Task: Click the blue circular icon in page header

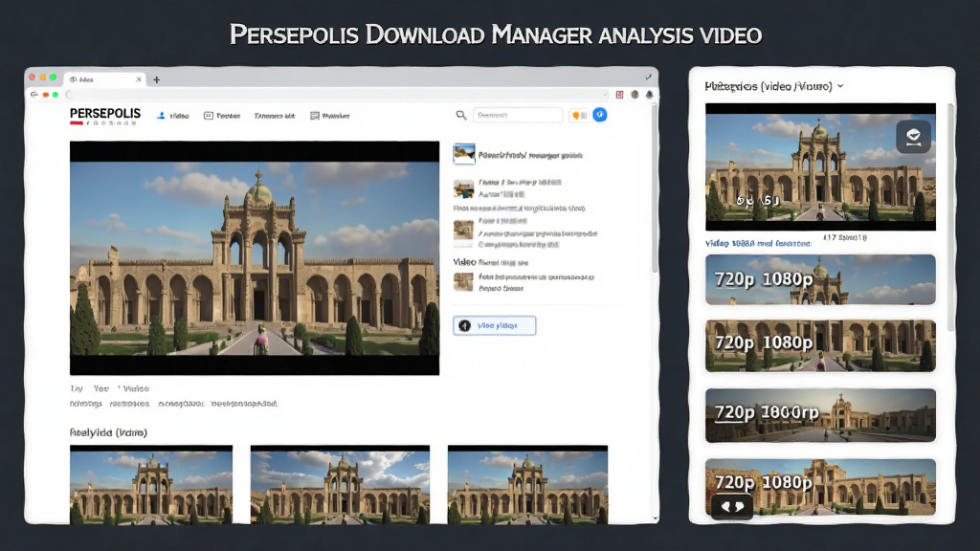Action: click(600, 115)
